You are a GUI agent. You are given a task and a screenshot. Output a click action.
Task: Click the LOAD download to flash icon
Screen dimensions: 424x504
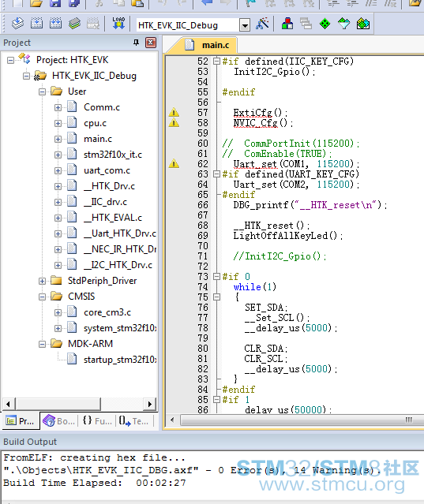(118, 24)
